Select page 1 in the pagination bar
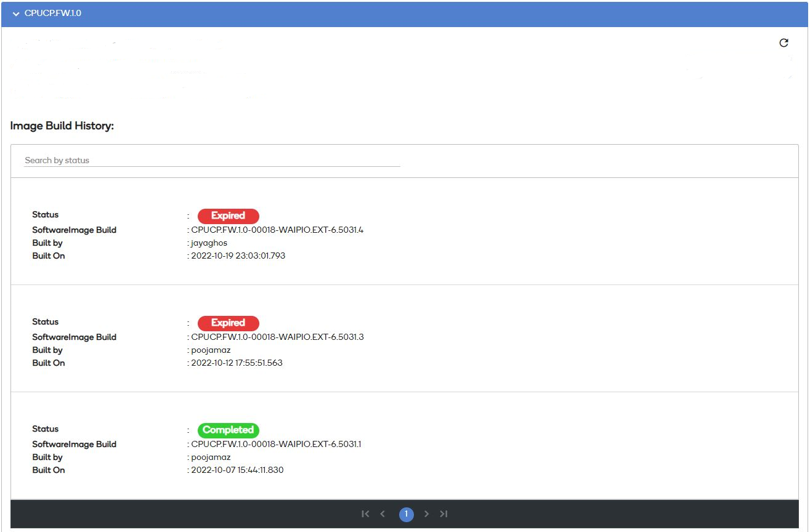This screenshot has width=810, height=532. pyautogui.click(x=406, y=514)
